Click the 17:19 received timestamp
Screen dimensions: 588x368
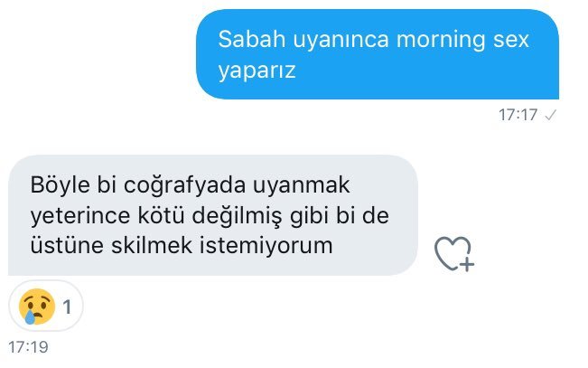[29, 347]
